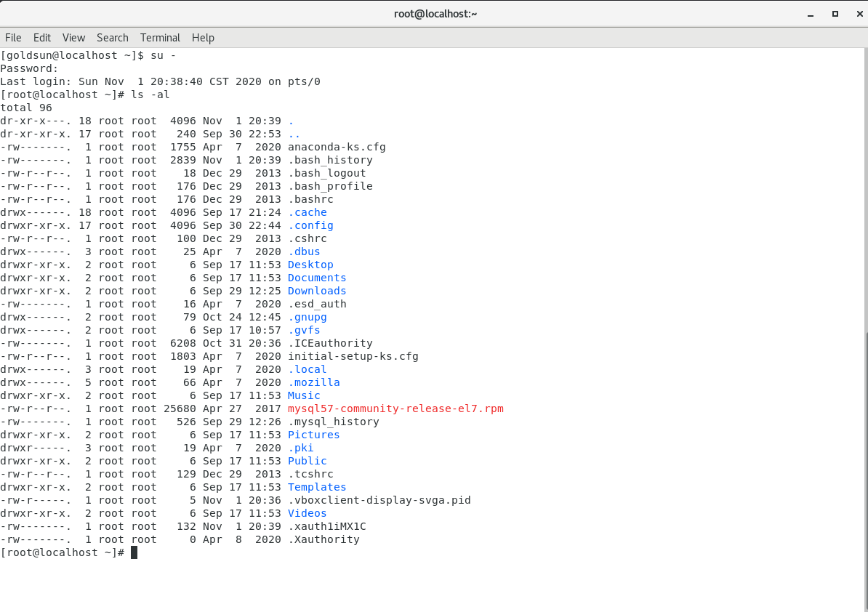Open the View menu
This screenshot has height=612, width=868.
73,38
